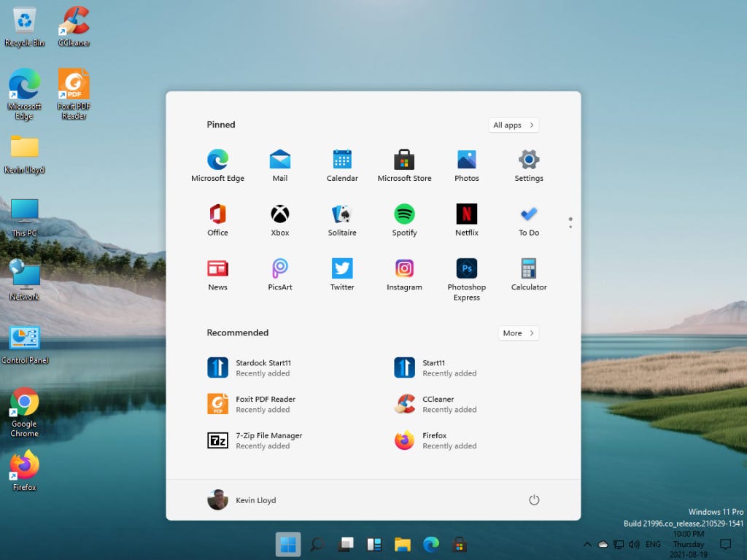Expand More recommended items

518,332
